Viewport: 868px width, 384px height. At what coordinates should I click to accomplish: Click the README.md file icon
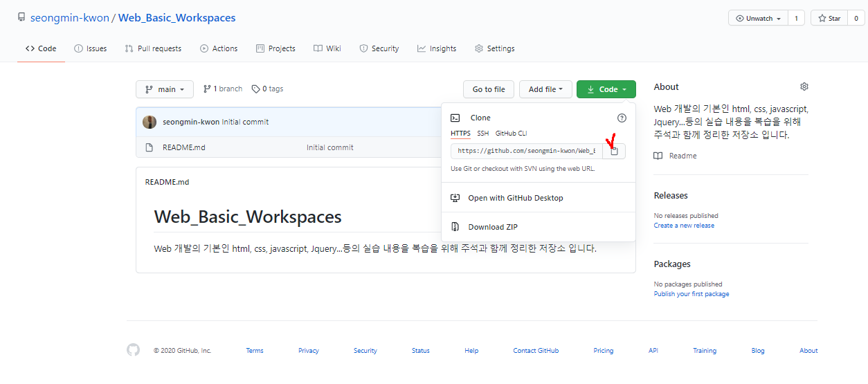tap(149, 147)
